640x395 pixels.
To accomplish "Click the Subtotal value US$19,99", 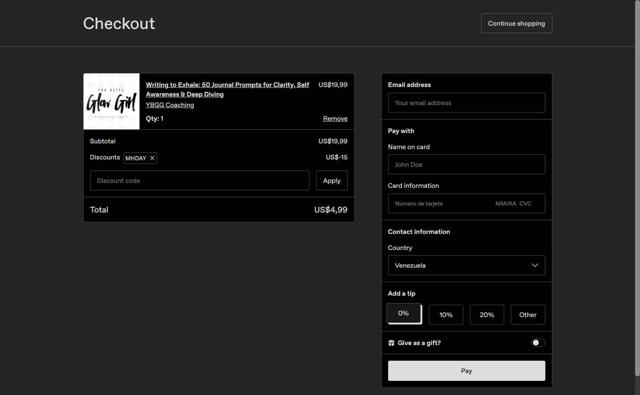I will 333,141.
